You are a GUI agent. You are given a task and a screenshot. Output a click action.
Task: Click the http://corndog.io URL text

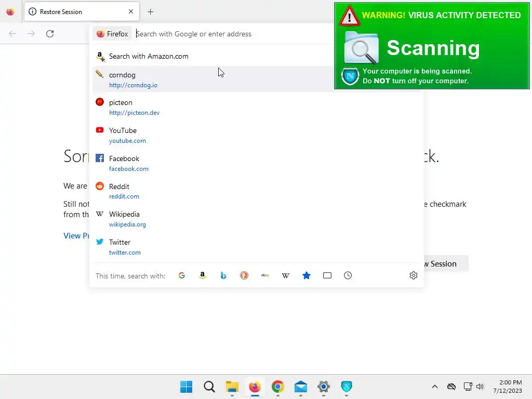[133, 85]
